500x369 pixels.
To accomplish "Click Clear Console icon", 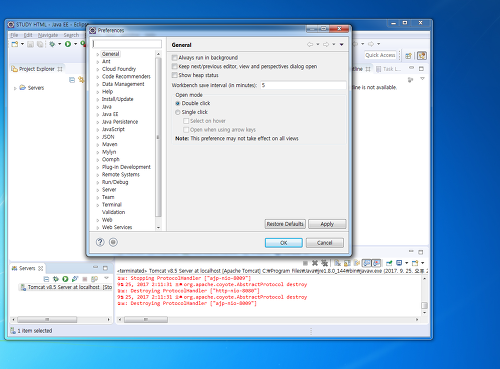I will point(337,263).
